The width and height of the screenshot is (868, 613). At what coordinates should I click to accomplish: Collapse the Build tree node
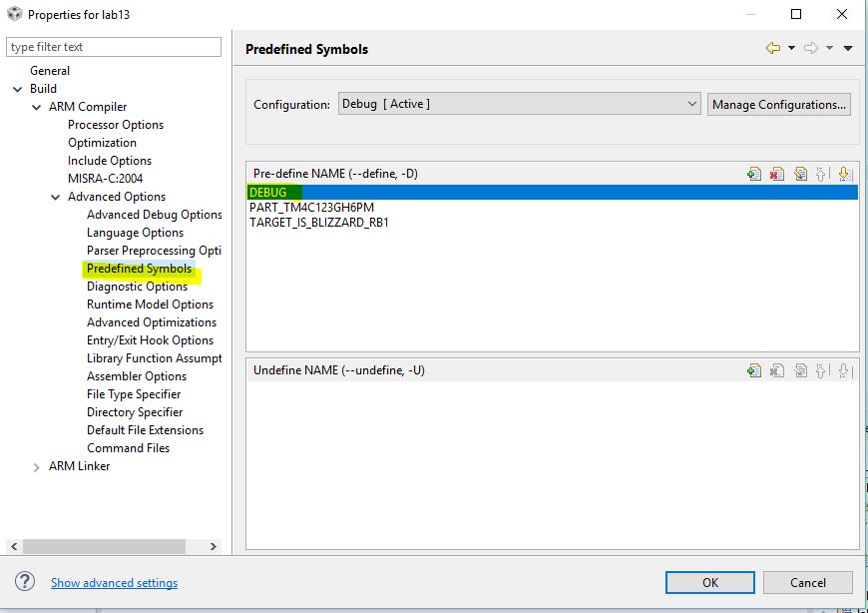point(18,89)
